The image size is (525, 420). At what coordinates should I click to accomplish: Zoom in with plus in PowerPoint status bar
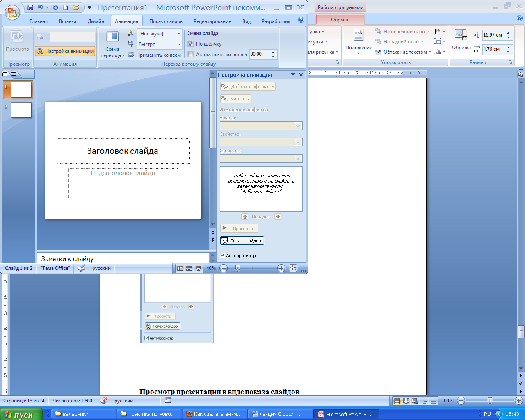(x=281, y=268)
